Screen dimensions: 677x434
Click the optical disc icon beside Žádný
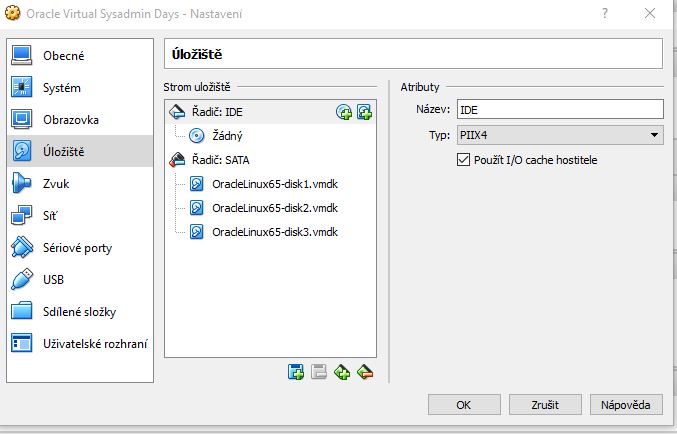pyautogui.click(x=196, y=136)
